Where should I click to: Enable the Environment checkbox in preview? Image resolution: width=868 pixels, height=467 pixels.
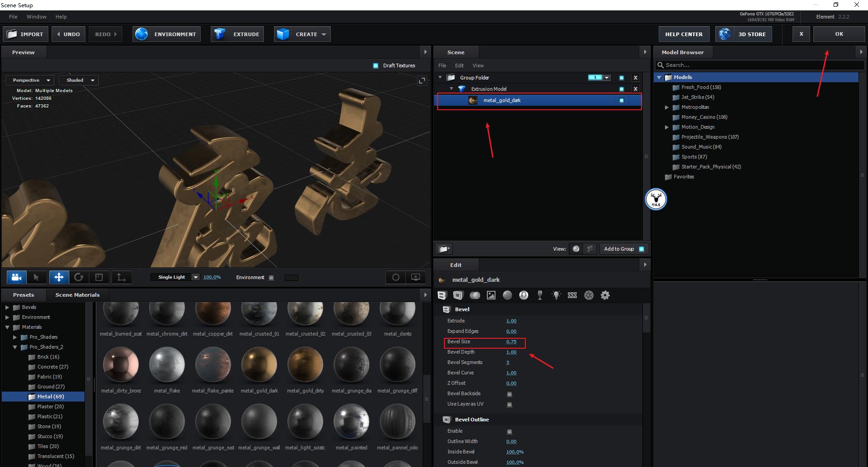[x=271, y=278]
